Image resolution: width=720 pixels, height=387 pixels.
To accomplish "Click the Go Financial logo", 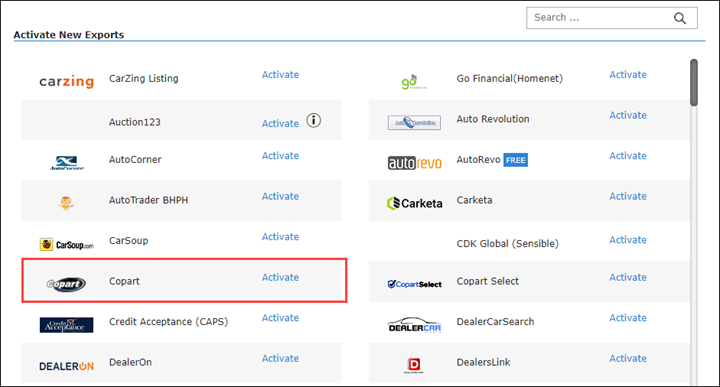I will pyautogui.click(x=414, y=82).
